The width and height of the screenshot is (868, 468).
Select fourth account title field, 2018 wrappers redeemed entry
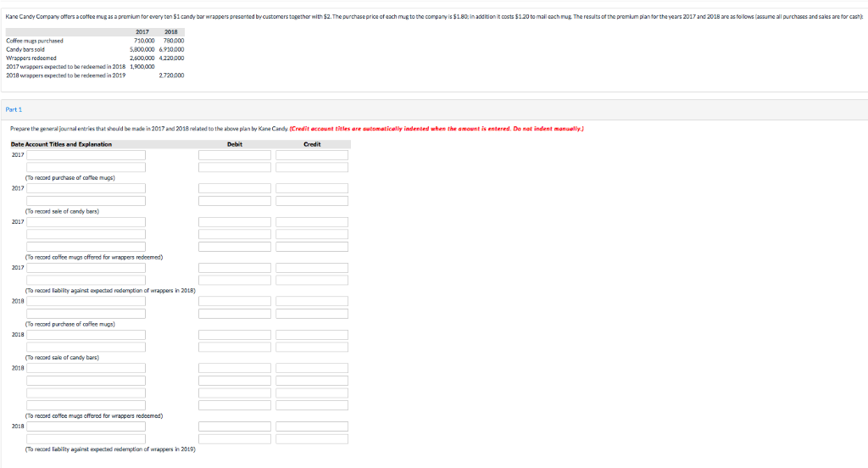click(x=86, y=405)
